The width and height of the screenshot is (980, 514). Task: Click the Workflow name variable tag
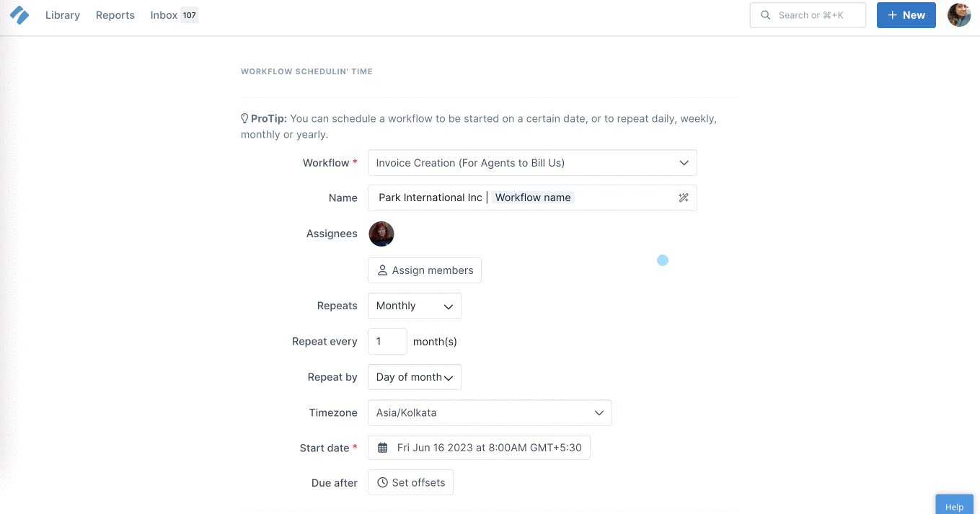coord(533,198)
